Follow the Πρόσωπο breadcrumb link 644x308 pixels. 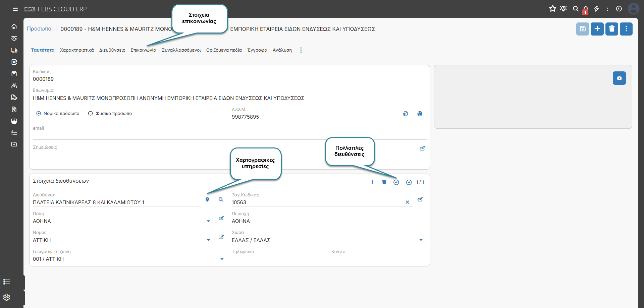click(39, 29)
